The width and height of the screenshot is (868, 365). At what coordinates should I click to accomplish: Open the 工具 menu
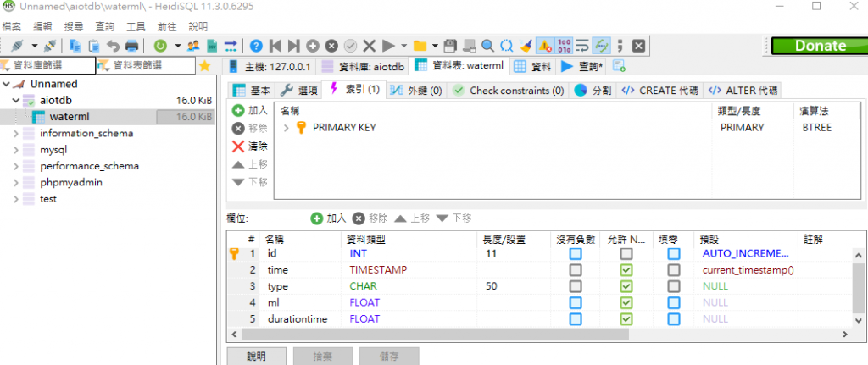tap(136, 26)
